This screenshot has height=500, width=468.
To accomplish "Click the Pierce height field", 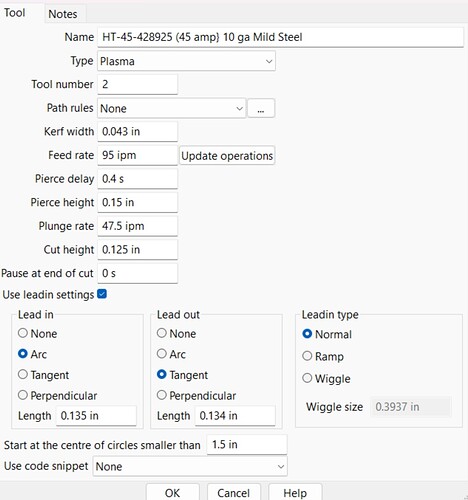I will point(137,202).
